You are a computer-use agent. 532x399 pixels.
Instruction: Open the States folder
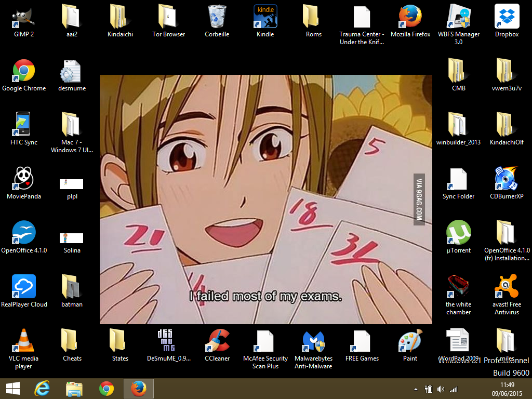point(120,341)
